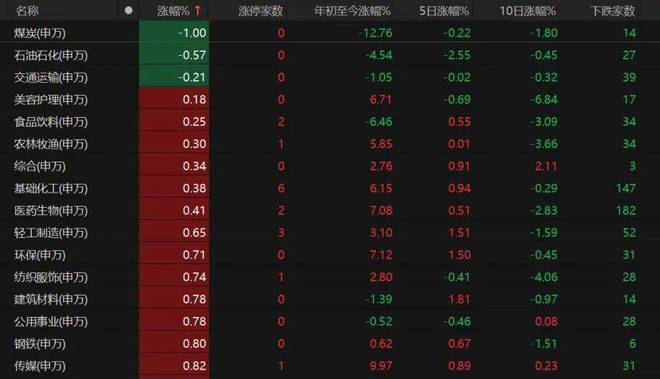The height and width of the screenshot is (379, 660).
Task: Select the 交通运输(申万) row name
Action: tap(51, 77)
